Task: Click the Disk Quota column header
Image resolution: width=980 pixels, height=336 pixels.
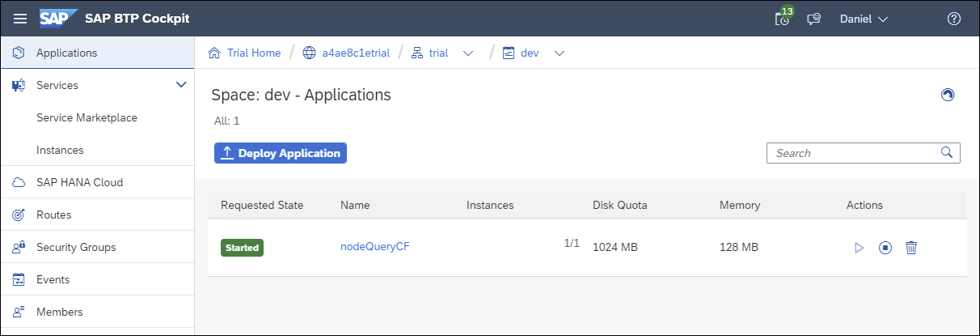Action: pos(620,205)
